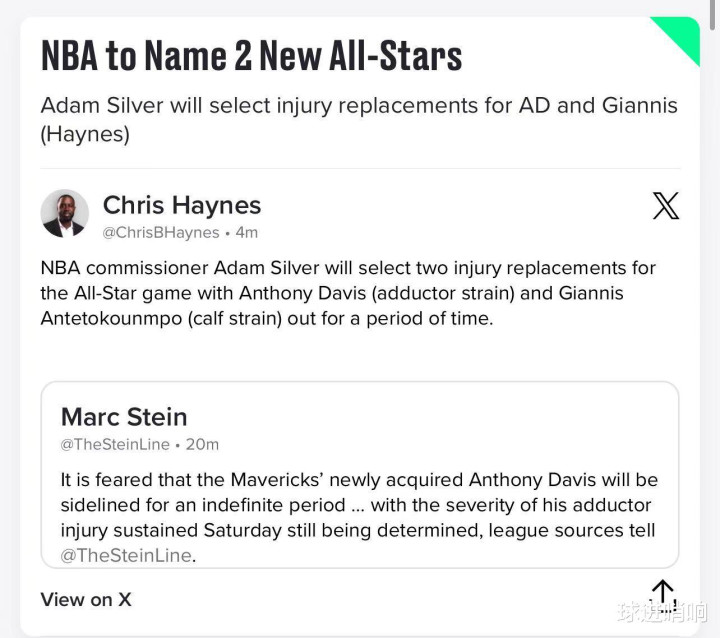Open @TheSteinLine handle under Marc Stein
The height and width of the screenshot is (638, 720).
[x=115, y=445]
